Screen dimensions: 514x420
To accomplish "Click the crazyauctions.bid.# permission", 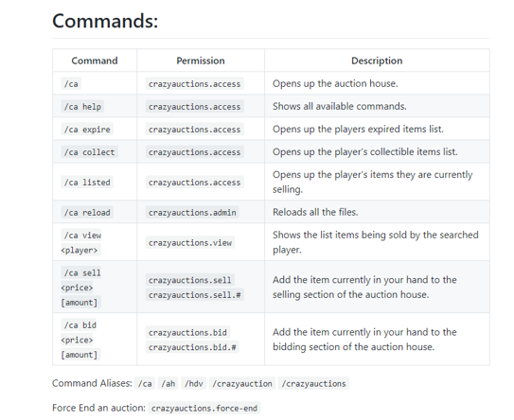I will (x=192, y=347).
